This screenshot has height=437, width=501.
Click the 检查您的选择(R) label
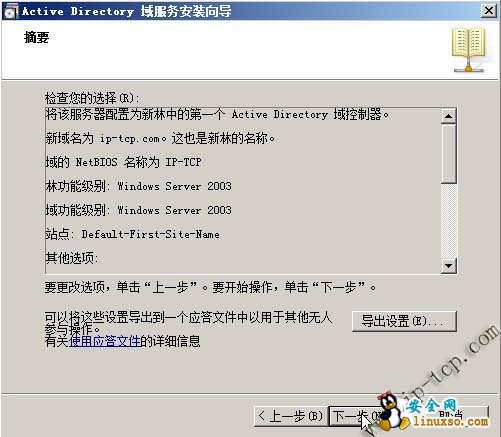[92, 98]
